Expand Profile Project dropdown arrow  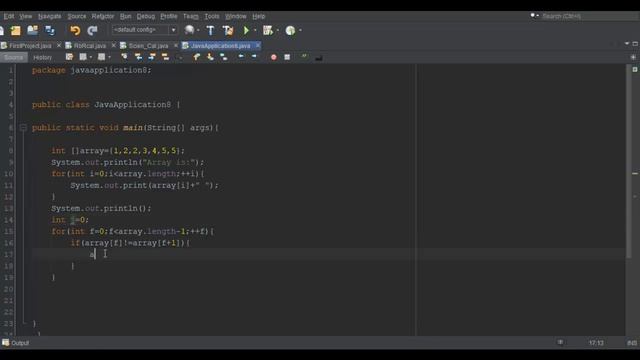(x=300, y=31)
